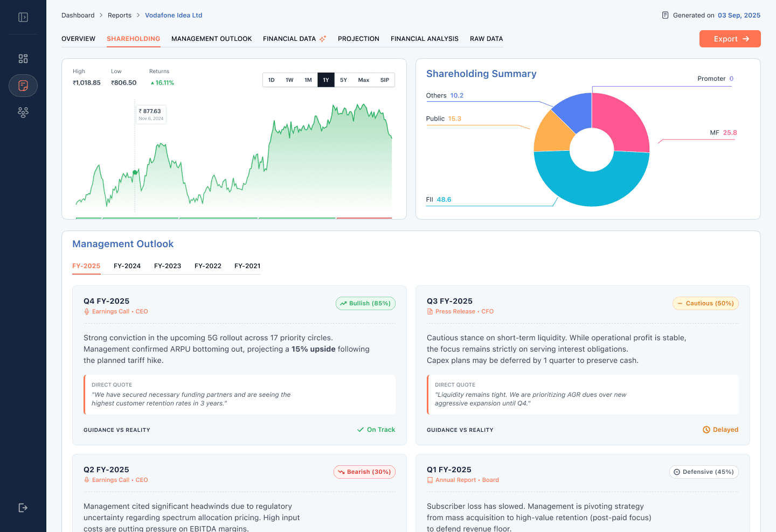Open the dashboard grid icon in sidebar
This screenshot has width=776, height=532.
pyautogui.click(x=23, y=59)
